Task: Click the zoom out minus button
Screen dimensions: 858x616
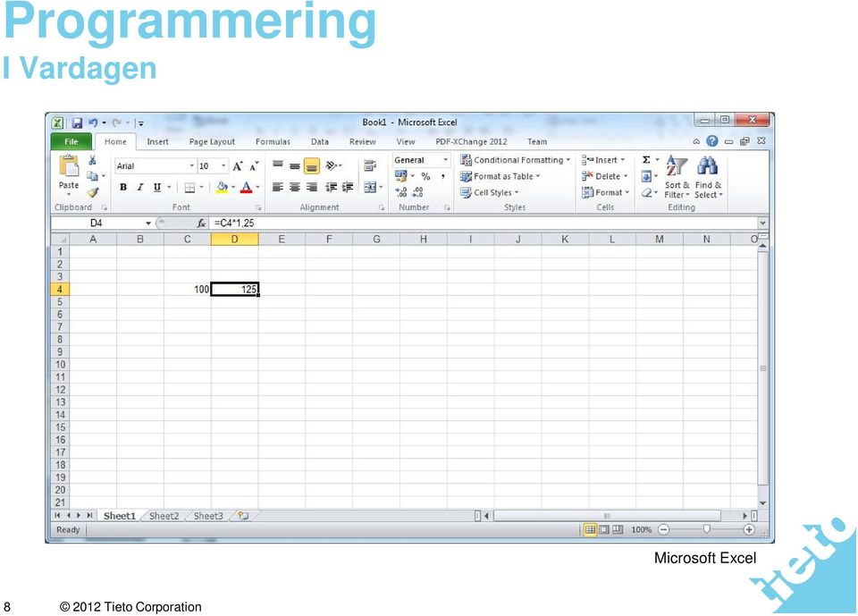Action: [x=663, y=529]
